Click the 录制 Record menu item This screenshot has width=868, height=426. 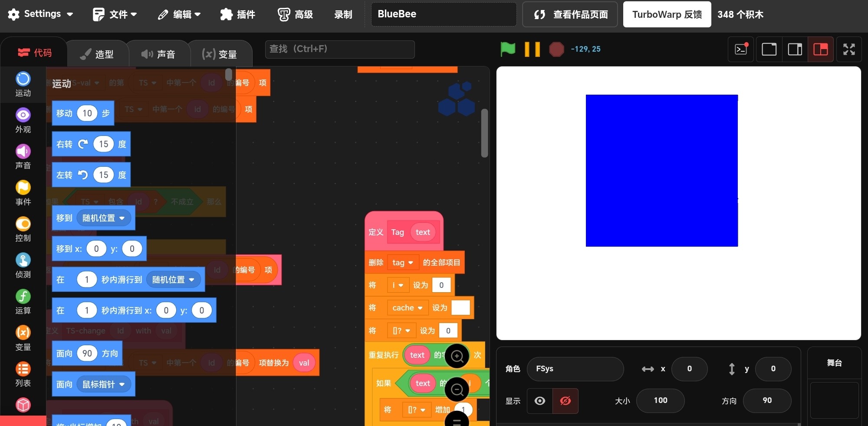coord(343,14)
